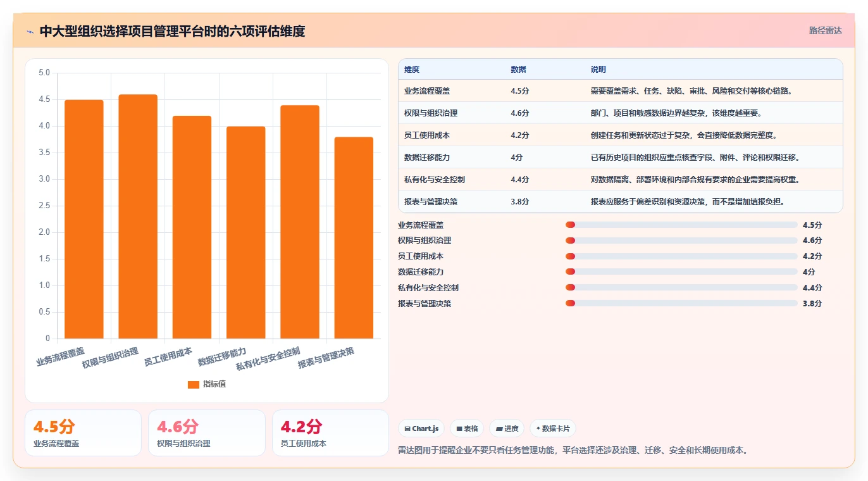Screen dimensions: 868x481
Task: Select the 数据迁移能力 bar in the chart
Action: pyautogui.click(x=246, y=232)
